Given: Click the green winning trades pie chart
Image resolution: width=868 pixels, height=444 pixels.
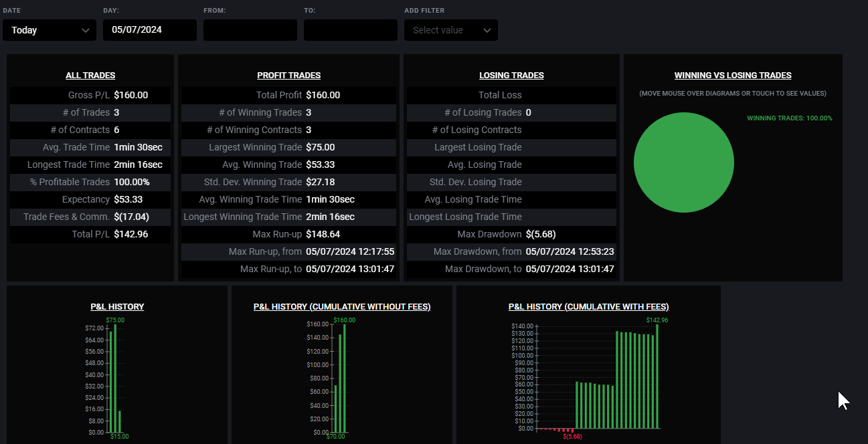Looking at the screenshot, I should point(684,162).
